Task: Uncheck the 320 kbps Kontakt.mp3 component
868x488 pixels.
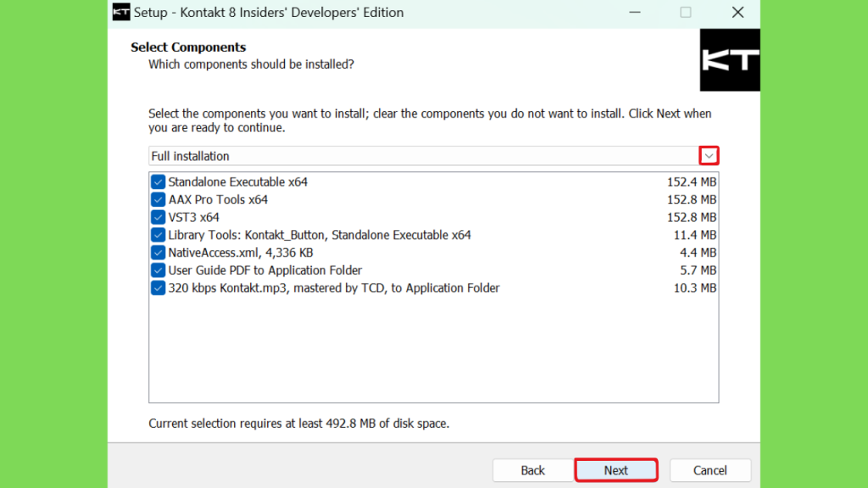Action: click(158, 288)
